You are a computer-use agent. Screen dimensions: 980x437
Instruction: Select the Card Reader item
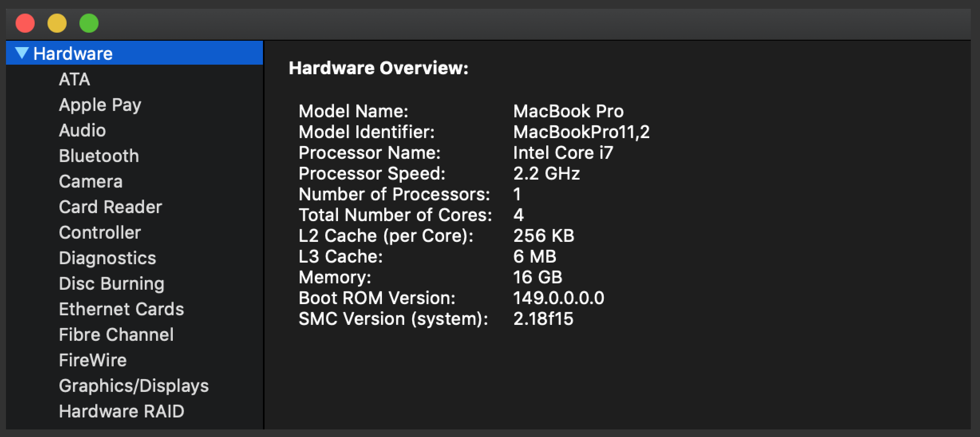point(111,207)
